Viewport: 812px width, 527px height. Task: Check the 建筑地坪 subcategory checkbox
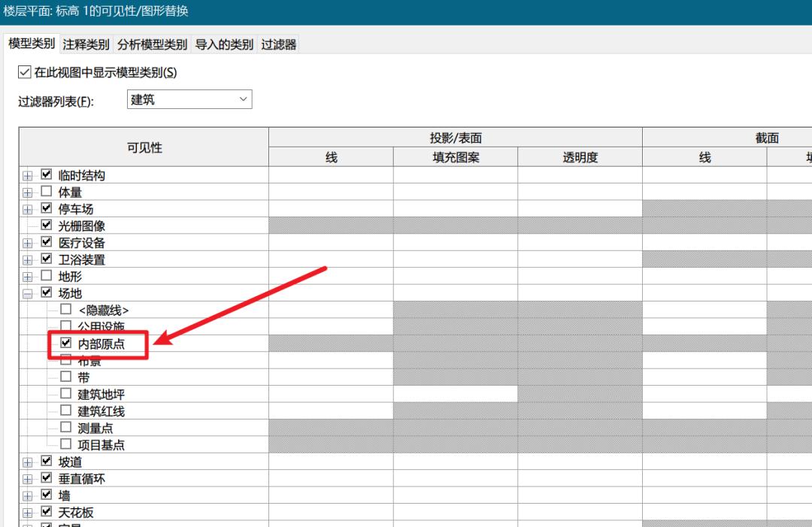tap(65, 393)
